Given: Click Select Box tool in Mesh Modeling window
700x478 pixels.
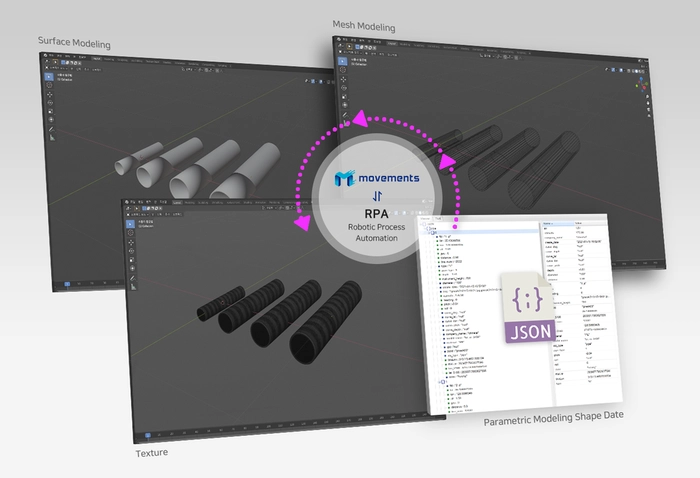Looking at the screenshot, I should 343,61.
